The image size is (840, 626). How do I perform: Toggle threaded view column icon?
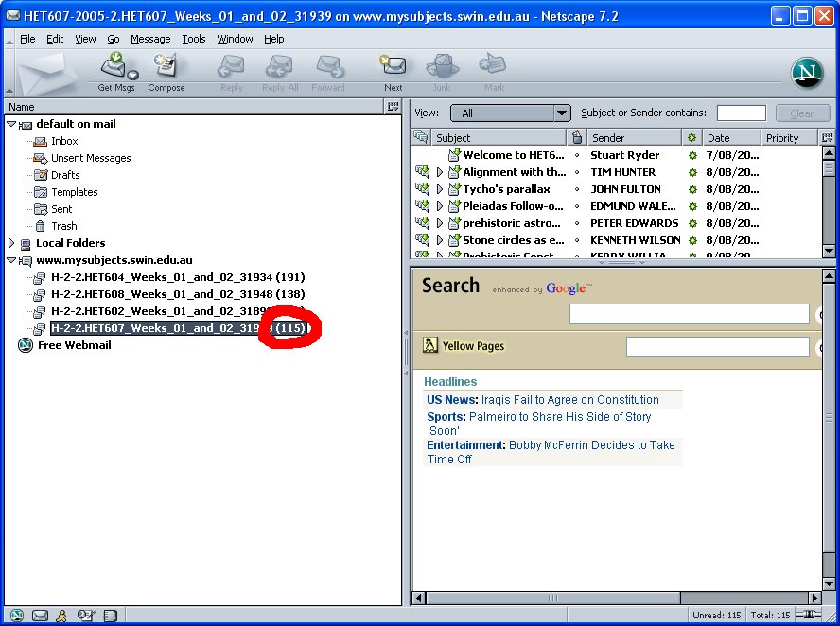[x=421, y=138]
